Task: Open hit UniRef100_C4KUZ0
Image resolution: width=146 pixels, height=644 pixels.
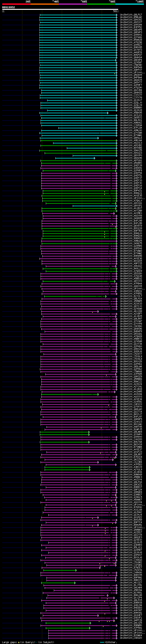Action: click(x=131, y=638)
